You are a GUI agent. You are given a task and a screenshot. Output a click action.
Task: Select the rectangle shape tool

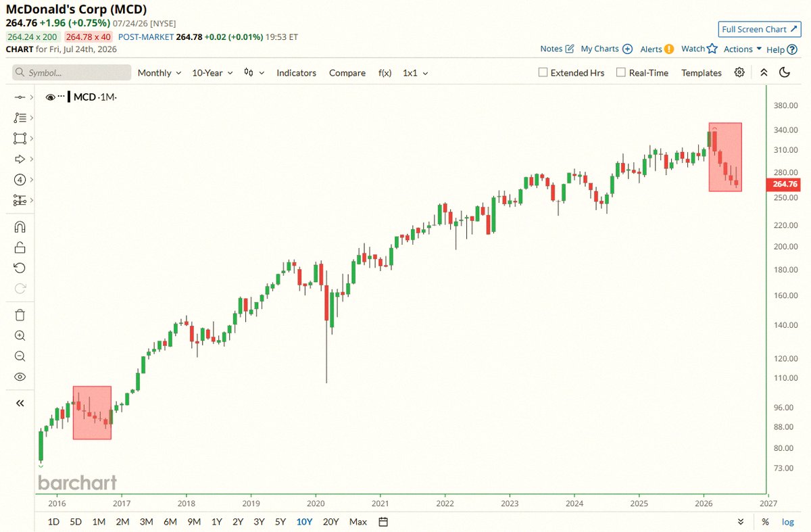pos(20,139)
